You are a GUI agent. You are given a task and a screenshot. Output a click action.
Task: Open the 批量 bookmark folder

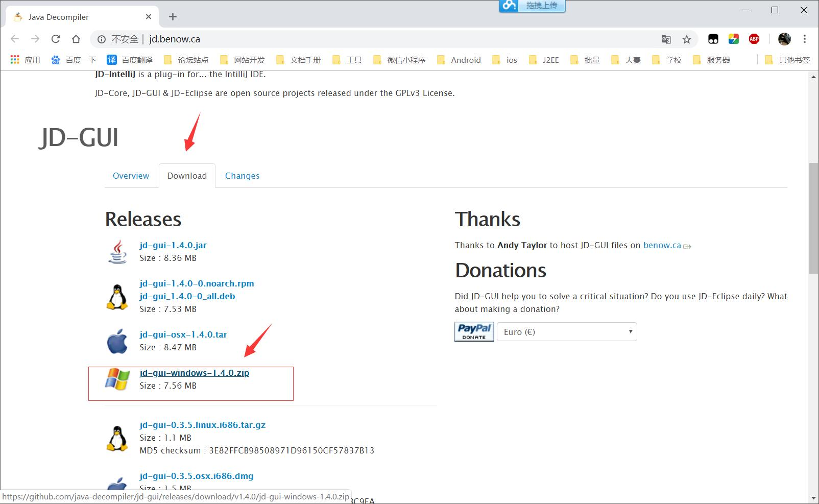coord(585,60)
